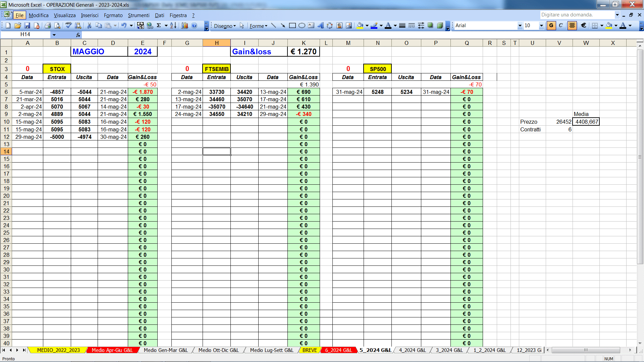Switch to the MEDIO_2022_2023 sheet tab
Image resolution: width=644 pixels, height=362 pixels.
[58, 350]
